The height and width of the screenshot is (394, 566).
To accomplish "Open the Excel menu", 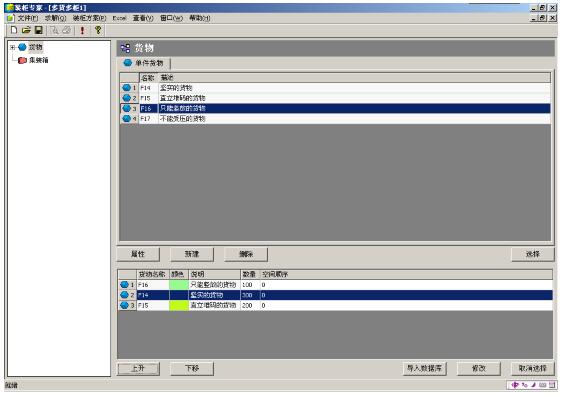I will pyautogui.click(x=119, y=18).
